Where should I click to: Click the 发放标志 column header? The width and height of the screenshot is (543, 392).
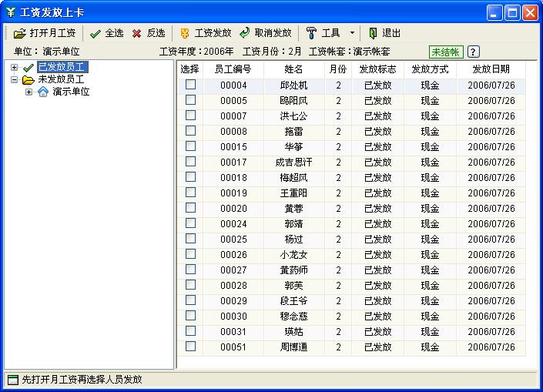pos(377,69)
